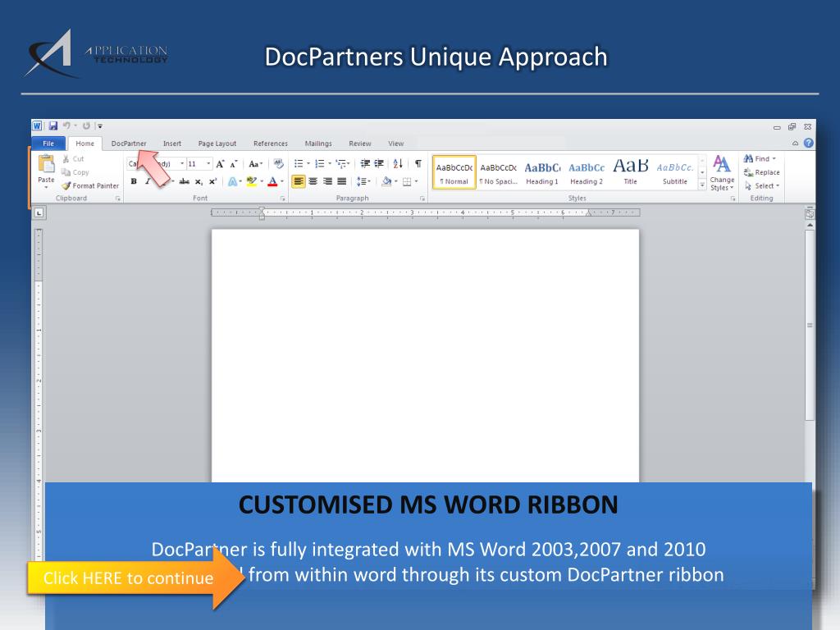Expand the Styles gallery More arrow
The height and width of the screenshot is (630, 840).
tap(702, 185)
